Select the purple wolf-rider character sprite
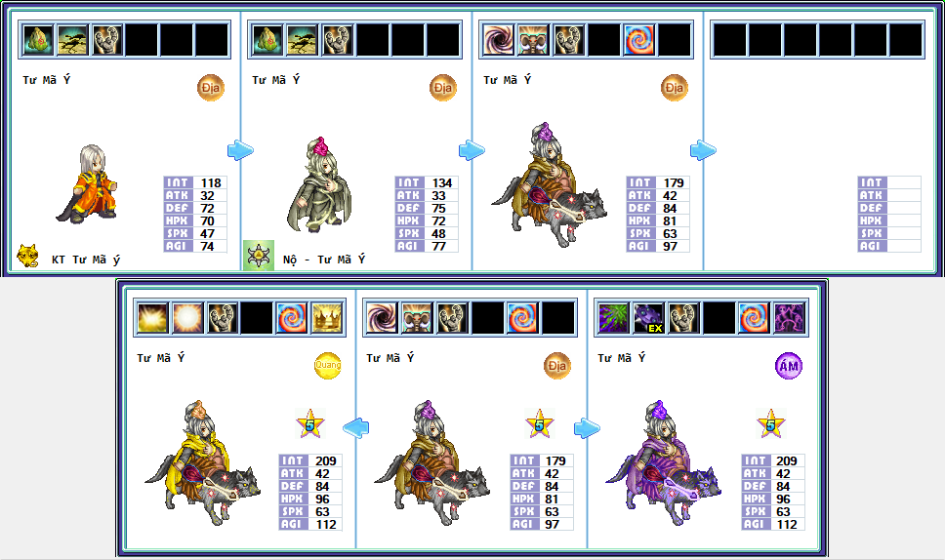 tap(663, 462)
